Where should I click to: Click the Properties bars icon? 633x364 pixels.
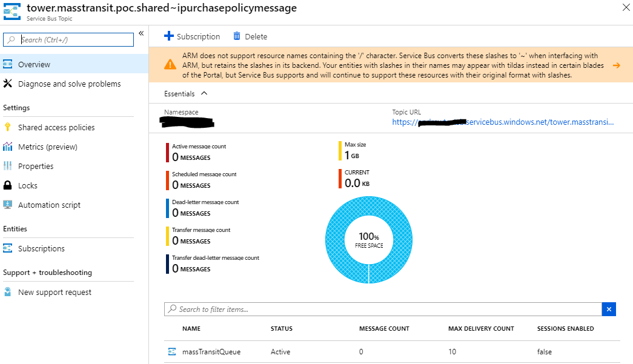(x=7, y=166)
